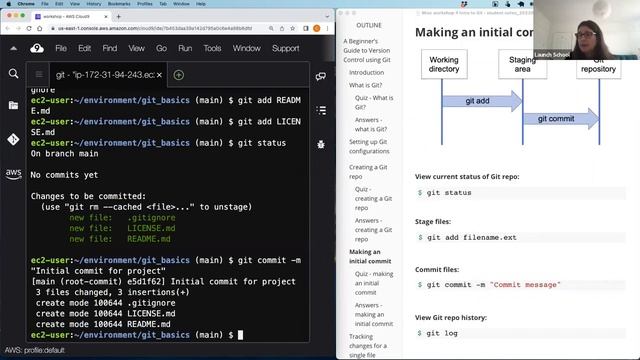
Task: Open the AWS toolkit panel
Action: tap(13, 173)
